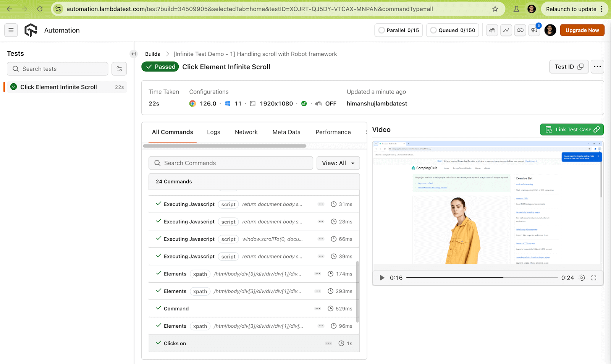Image resolution: width=611 pixels, height=364 pixels.
Task: Switch to the Network tab
Action: (x=246, y=132)
